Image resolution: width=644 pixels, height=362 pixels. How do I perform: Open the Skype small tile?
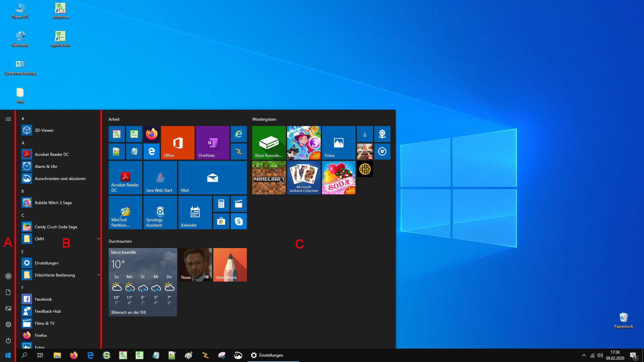239,221
